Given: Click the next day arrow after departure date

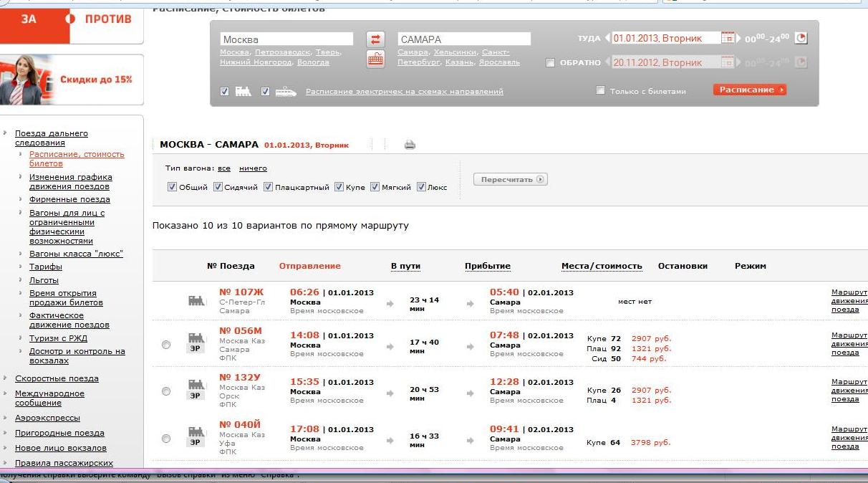Looking at the screenshot, I should 740,39.
